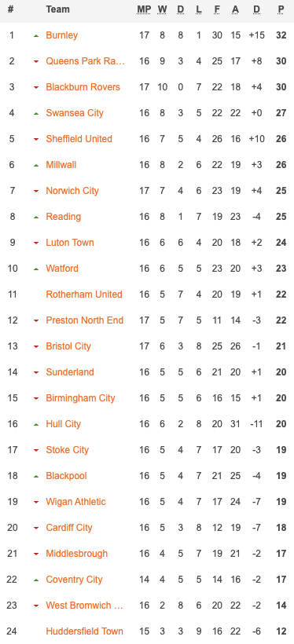Viewport: 294px width, 644px height.
Task: Open the Queens Park Rangers team link
Action: (85, 61)
